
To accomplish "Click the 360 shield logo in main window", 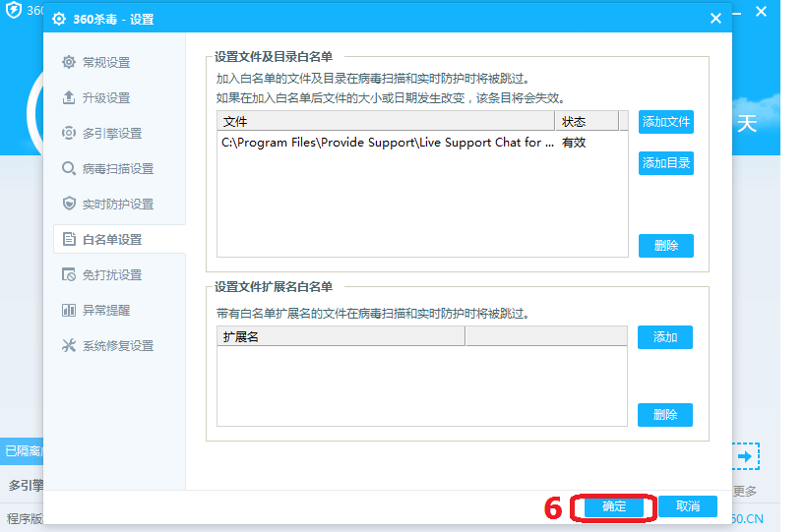I will click(x=14, y=10).
